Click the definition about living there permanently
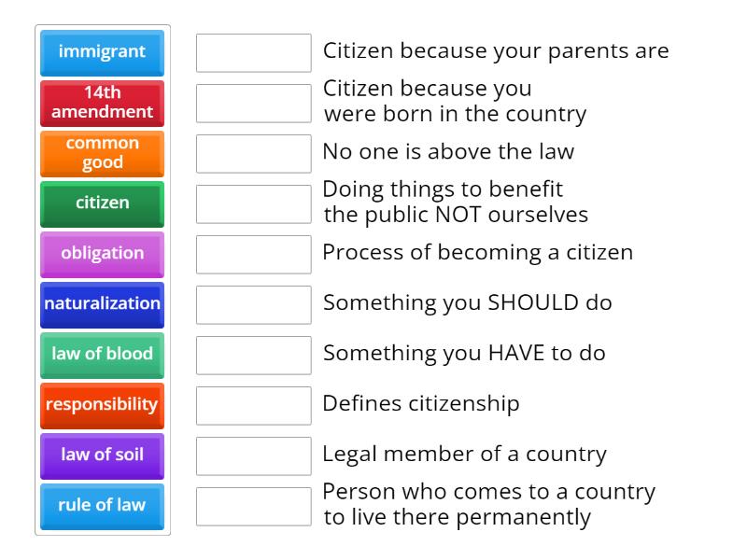Screen dimensions: 747x560 click(x=489, y=503)
